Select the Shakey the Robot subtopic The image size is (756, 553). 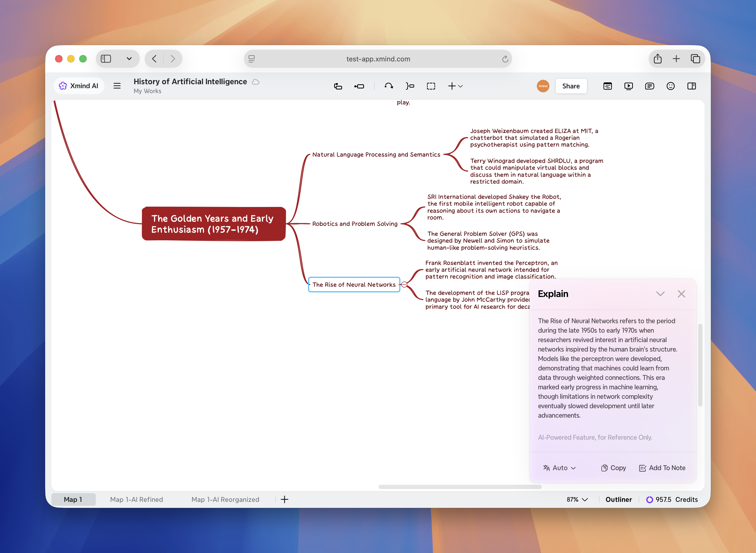pos(494,207)
